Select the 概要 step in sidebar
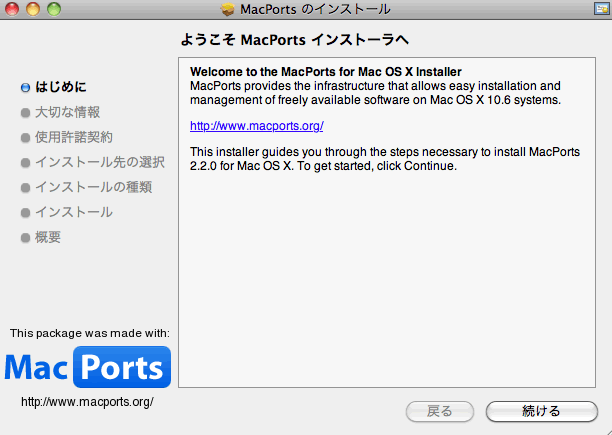This screenshot has width=612, height=435. click(x=48, y=237)
